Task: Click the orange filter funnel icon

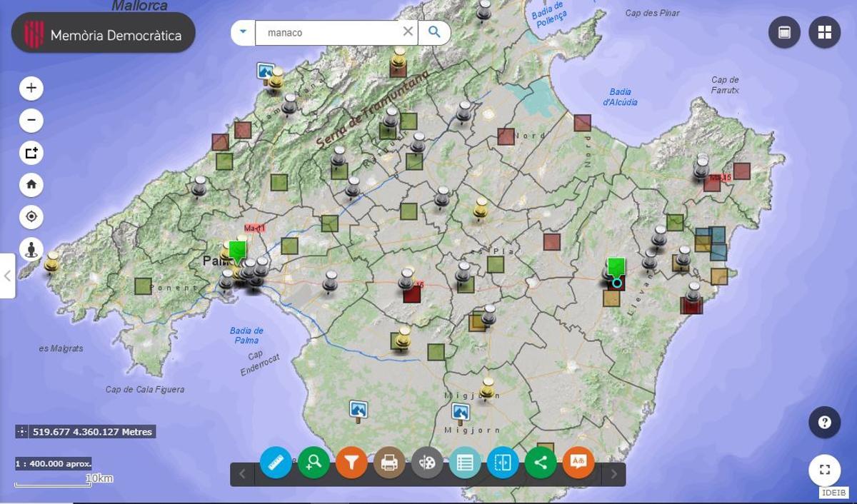Action: [x=351, y=463]
